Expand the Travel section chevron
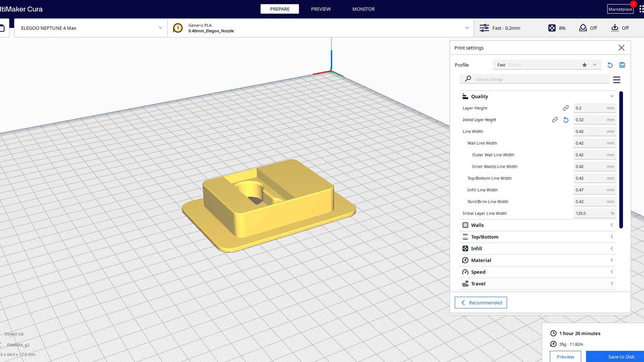The width and height of the screenshot is (644, 362). point(612,284)
